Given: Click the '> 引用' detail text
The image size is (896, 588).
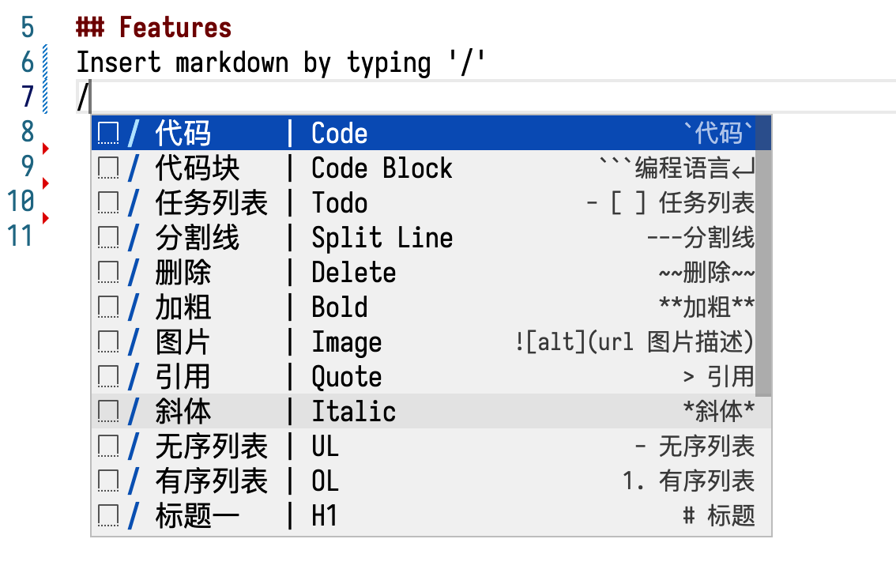Looking at the screenshot, I should (x=719, y=377).
